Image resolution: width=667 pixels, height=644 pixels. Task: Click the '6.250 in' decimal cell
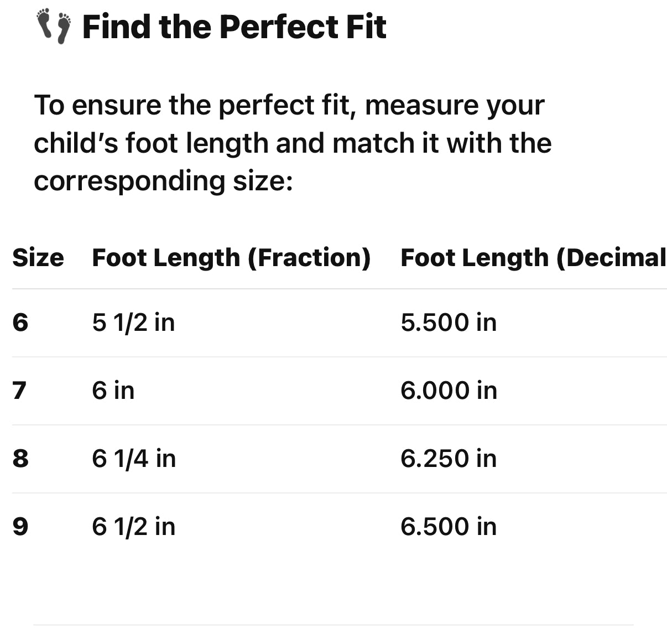pyautogui.click(x=449, y=459)
